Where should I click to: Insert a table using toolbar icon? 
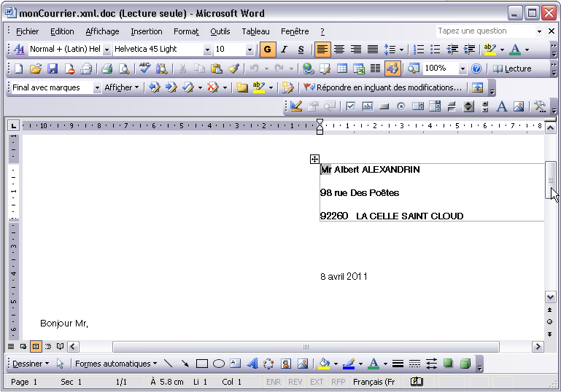[x=342, y=68]
